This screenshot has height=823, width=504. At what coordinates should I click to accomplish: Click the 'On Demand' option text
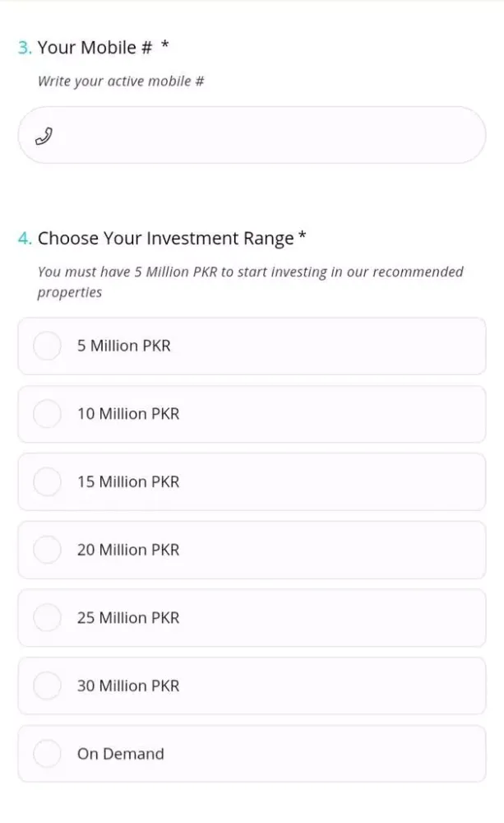[121, 754]
